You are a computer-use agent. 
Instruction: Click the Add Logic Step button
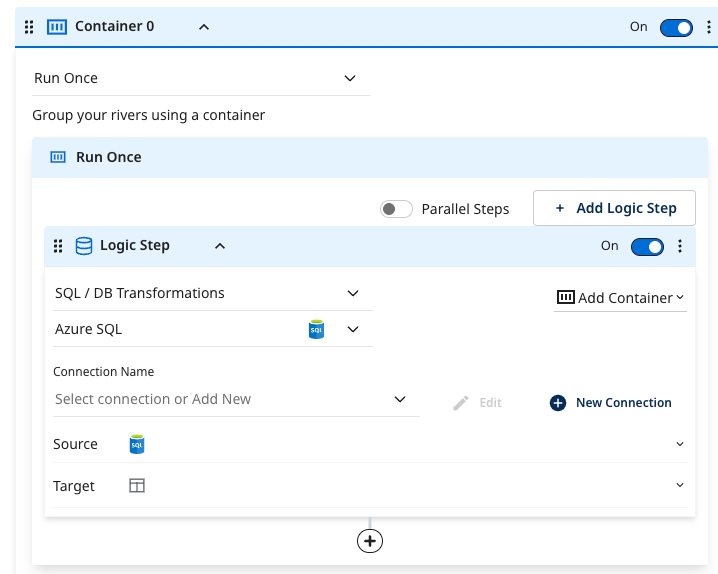614,208
